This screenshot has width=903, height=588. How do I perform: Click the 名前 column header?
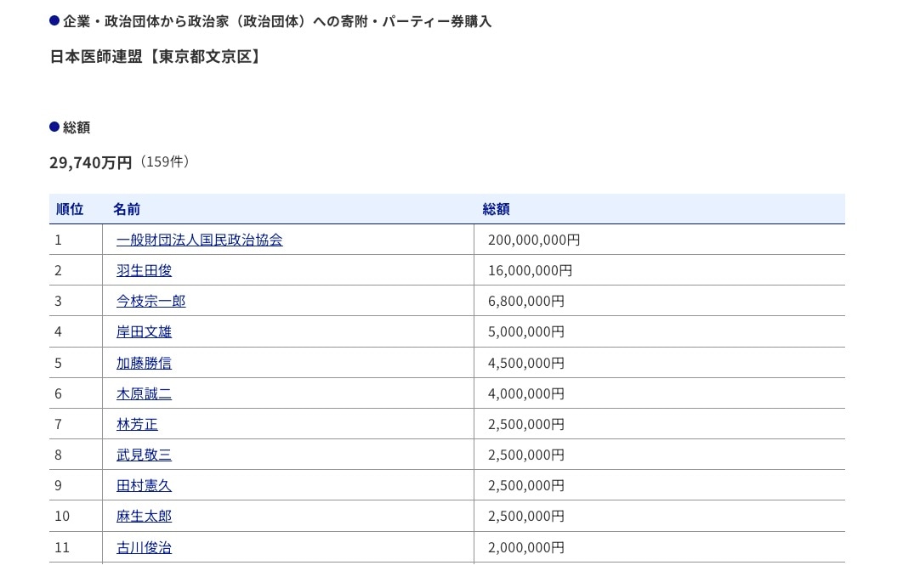(x=127, y=209)
